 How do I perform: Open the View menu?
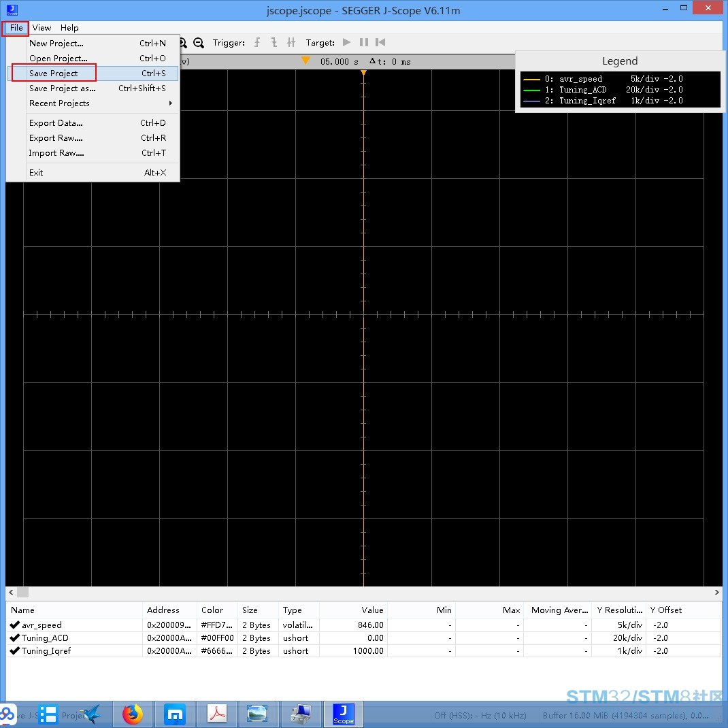coord(42,28)
